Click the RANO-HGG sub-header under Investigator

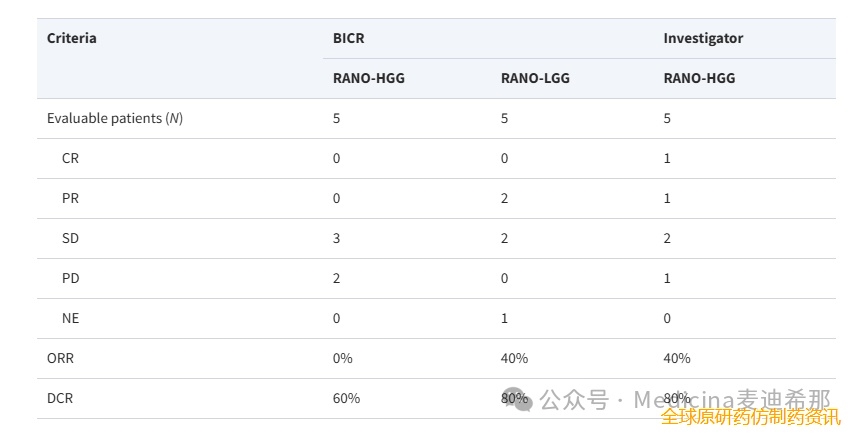pyautogui.click(x=699, y=78)
